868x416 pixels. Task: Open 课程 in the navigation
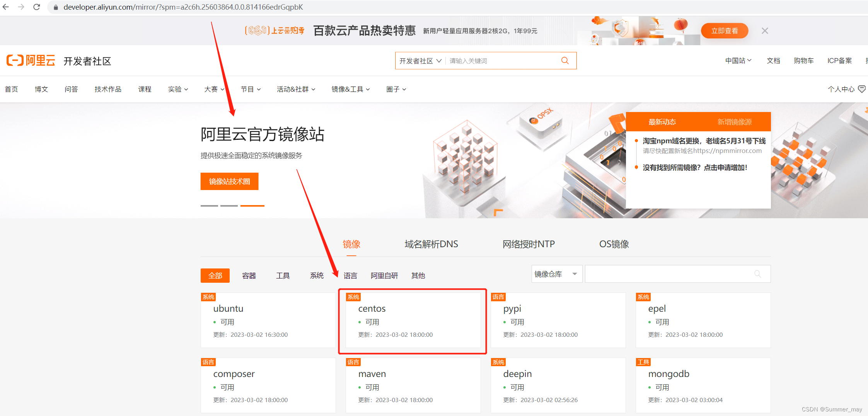(x=145, y=89)
